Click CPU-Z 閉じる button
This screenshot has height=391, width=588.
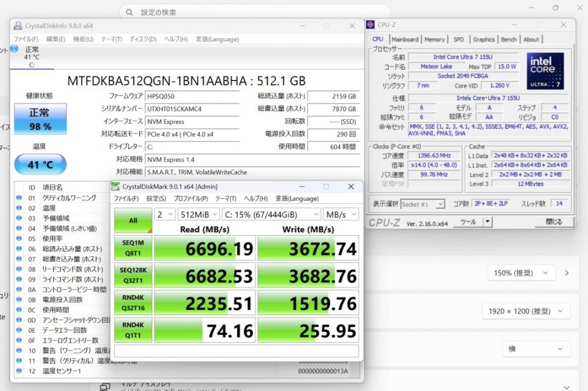pos(554,222)
